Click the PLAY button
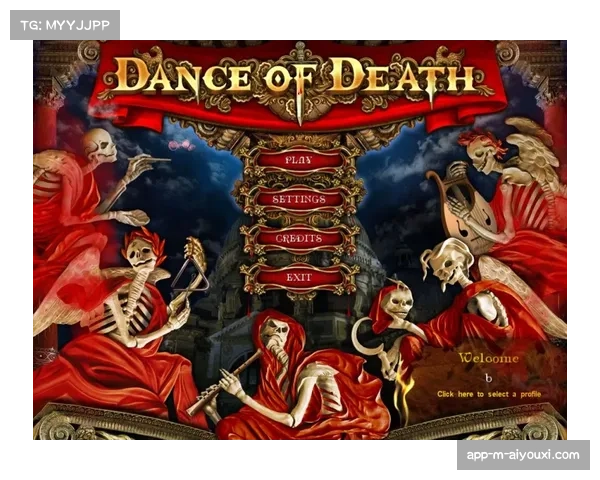 click(x=299, y=160)
